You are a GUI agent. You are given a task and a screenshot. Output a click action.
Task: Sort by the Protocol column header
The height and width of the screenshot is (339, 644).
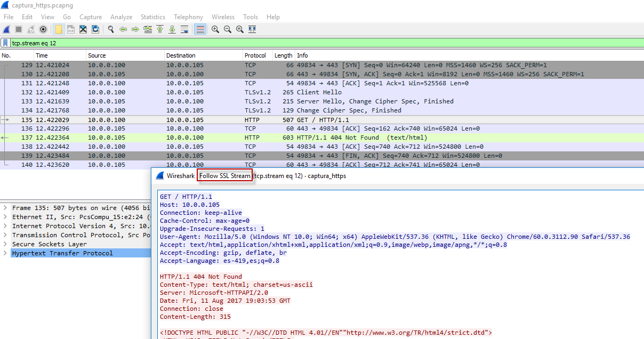(x=258, y=55)
